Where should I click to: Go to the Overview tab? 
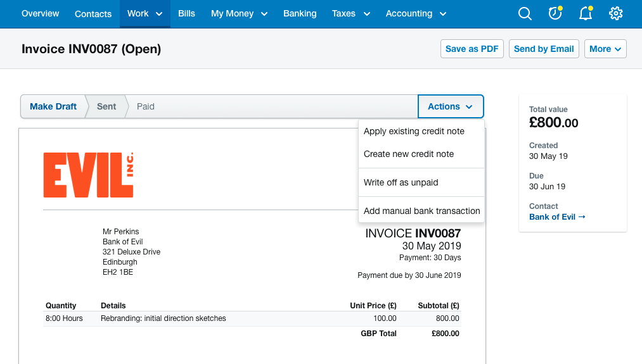[40, 13]
